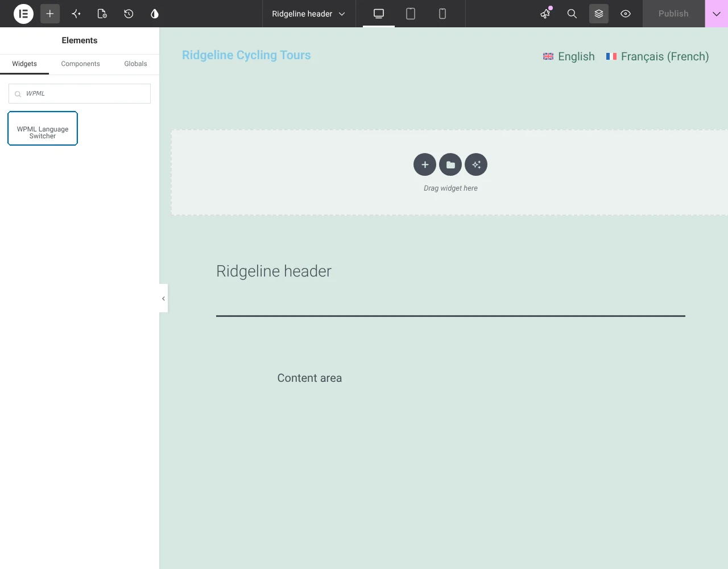Image resolution: width=728 pixels, height=569 pixels.
Task: Toggle the Structure layers panel
Action: [x=599, y=14]
